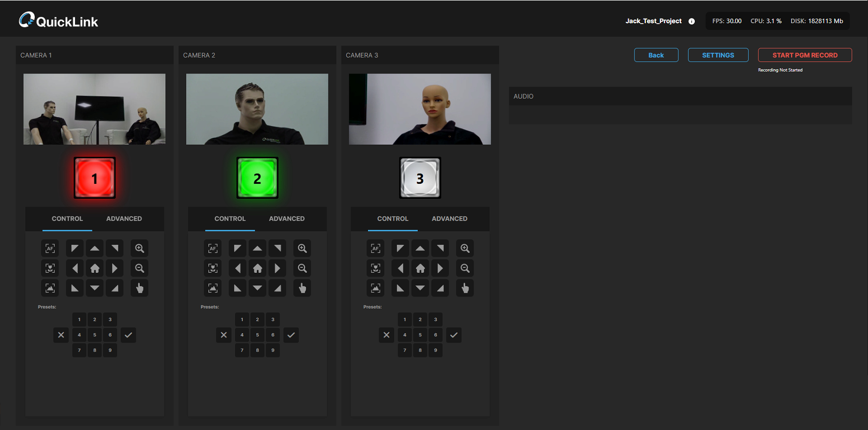Select green Camera 2 source button
The height and width of the screenshot is (430, 868).
pyautogui.click(x=257, y=178)
